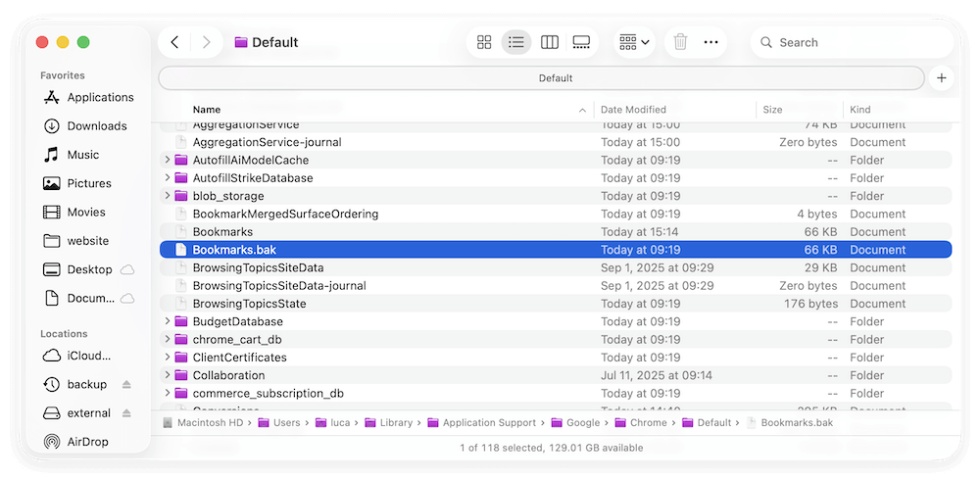This screenshot has height=479, width=980.
Task: Open the external drive in sidebar
Action: 76,413
